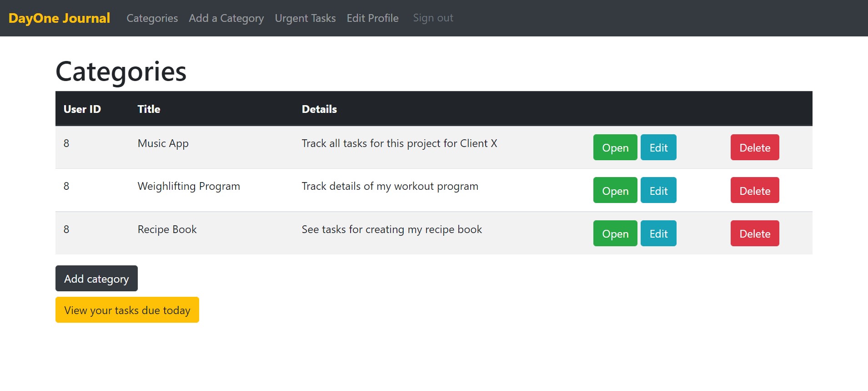This screenshot has width=868, height=391.
Task: Click the User ID column header
Action: [x=82, y=109]
